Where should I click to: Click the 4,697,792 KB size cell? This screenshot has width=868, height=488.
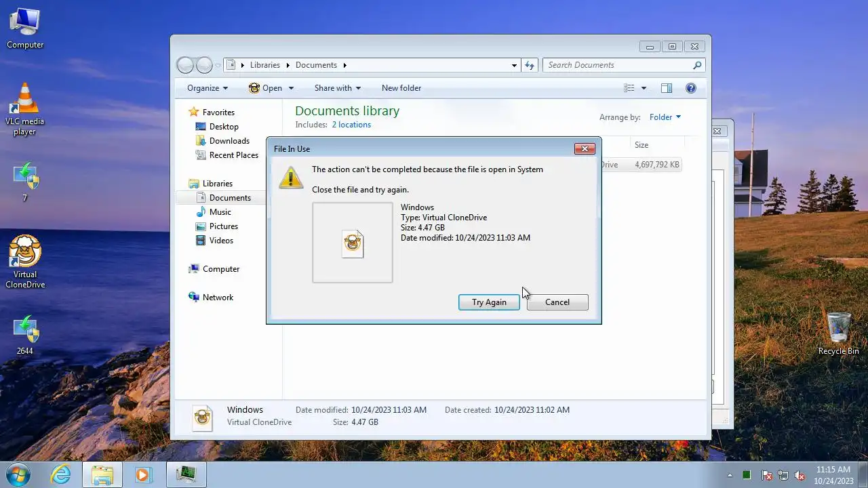(656, 165)
